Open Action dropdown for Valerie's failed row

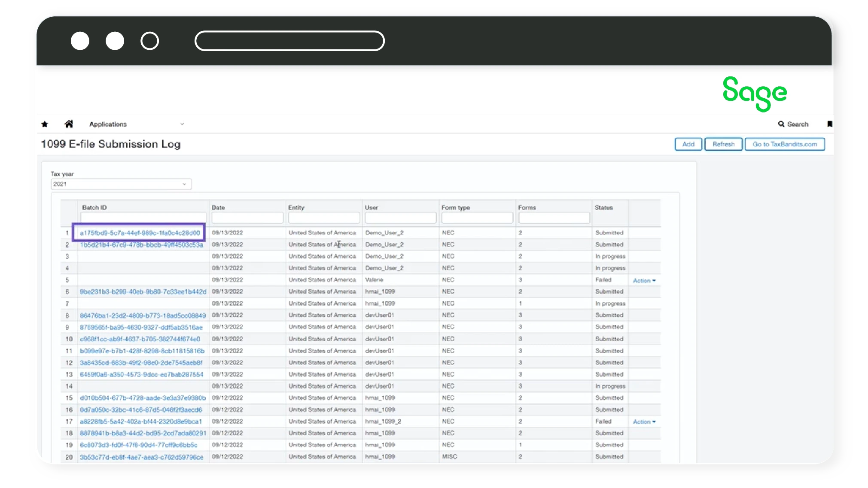point(644,280)
